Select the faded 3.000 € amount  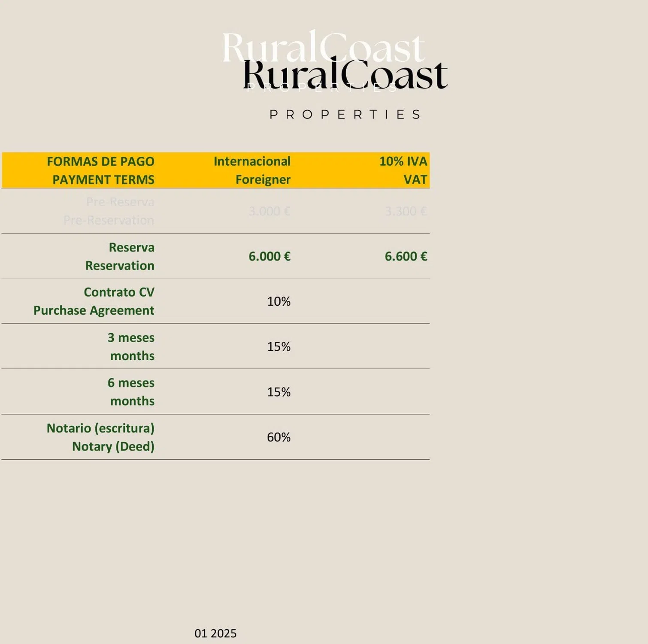click(x=269, y=211)
